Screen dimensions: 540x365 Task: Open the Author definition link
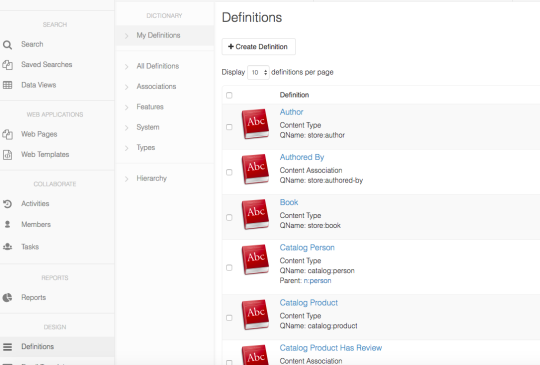pyautogui.click(x=291, y=112)
